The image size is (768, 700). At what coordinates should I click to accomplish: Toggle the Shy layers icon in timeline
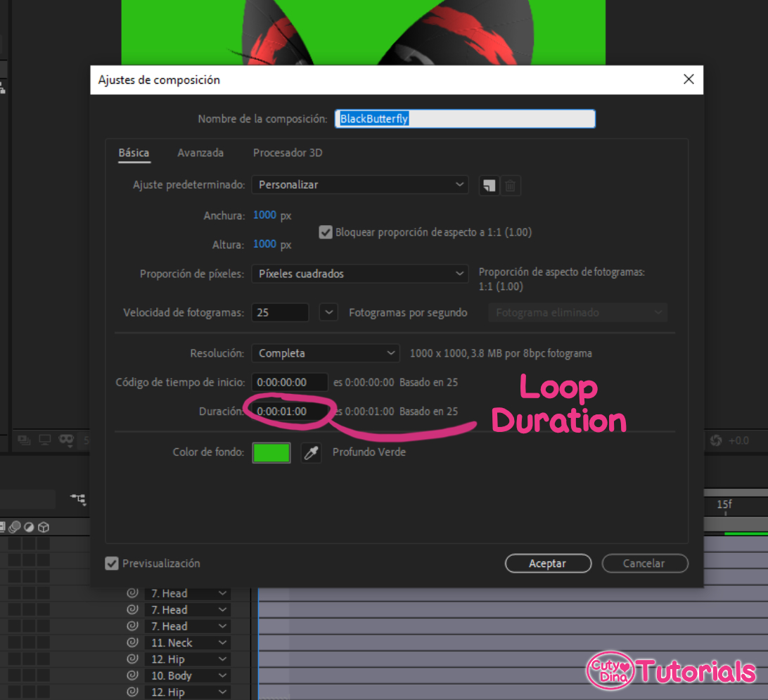(x=14, y=526)
